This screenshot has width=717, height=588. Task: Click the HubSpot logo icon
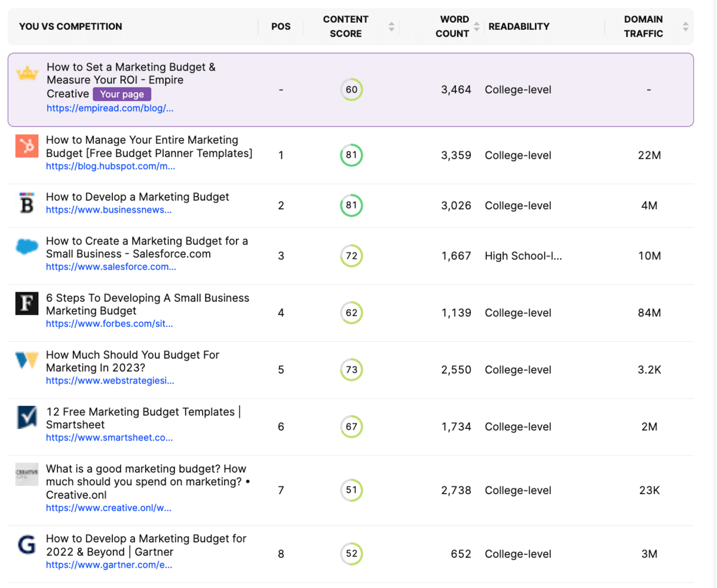coord(27,146)
